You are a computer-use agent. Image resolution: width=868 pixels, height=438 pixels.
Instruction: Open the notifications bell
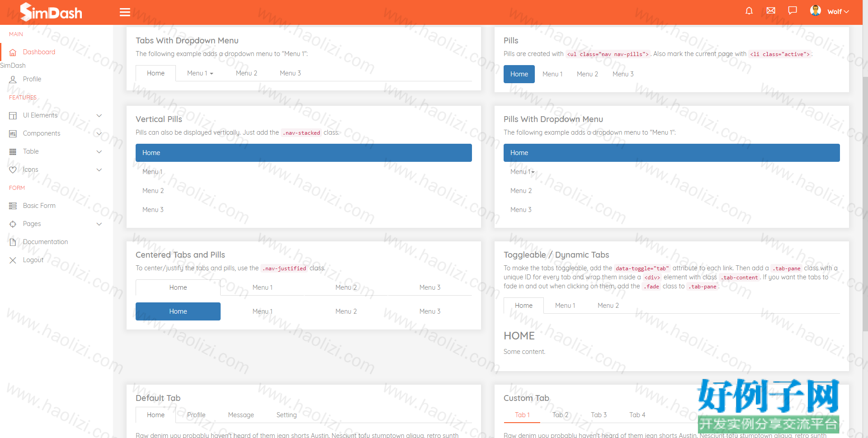coord(749,11)
